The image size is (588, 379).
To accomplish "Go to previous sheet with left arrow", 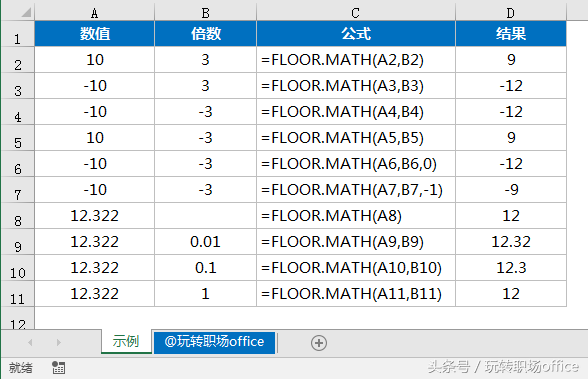I will pos(30,342).
